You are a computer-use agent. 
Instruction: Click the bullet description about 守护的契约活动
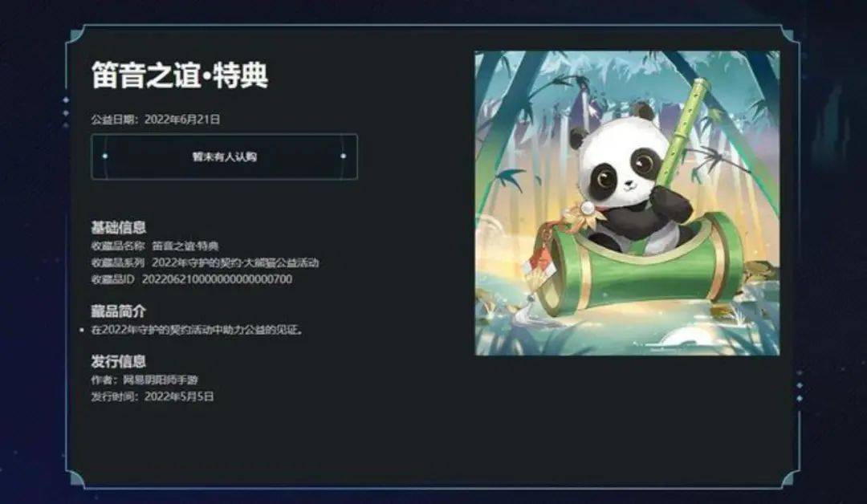click(x=197, y=330)
